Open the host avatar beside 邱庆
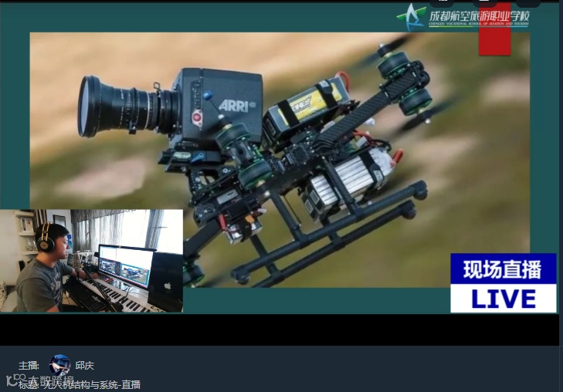563x392 pixels. pyautogui.click(x=59, y=366)
